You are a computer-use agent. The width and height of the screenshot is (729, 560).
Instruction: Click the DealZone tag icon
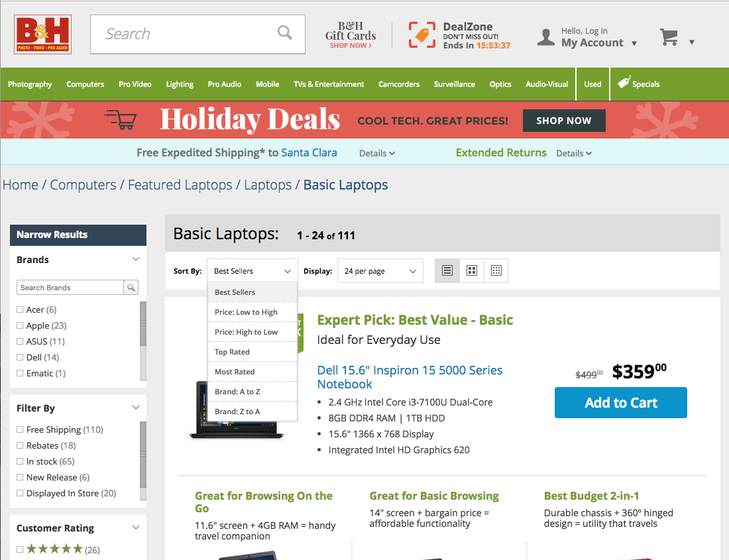[422, 34]
